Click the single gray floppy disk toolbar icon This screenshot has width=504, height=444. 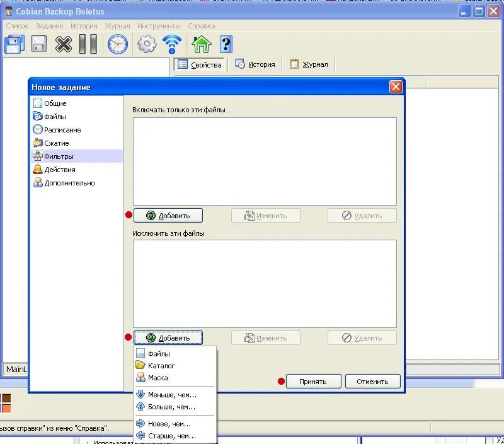[x=38, y=44]
